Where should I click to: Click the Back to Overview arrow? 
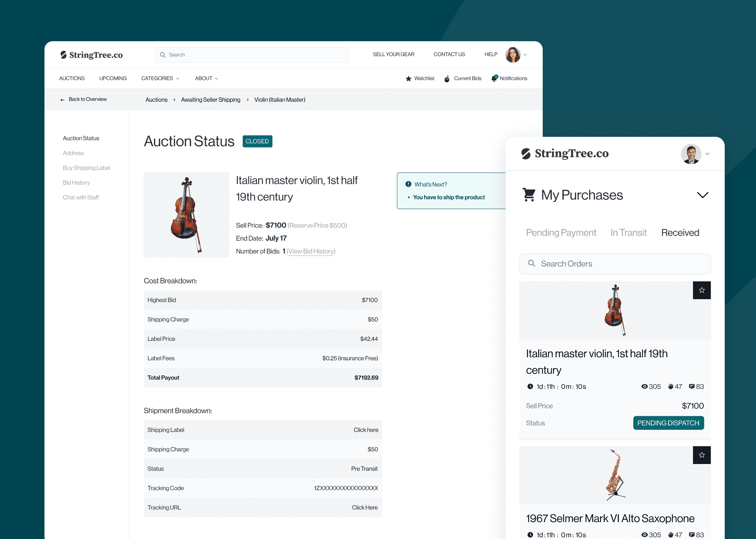pyautogui.click(x=63, y=100)
